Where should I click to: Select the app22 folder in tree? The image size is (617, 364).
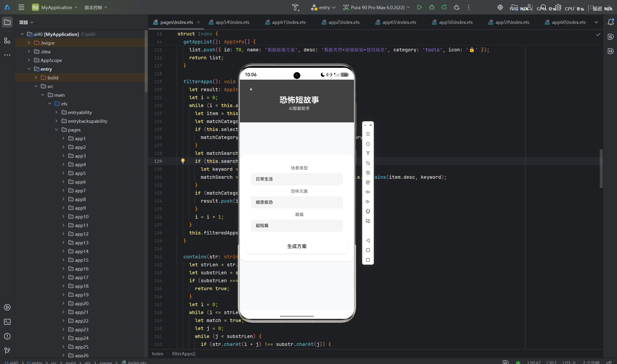pos(82,321)
